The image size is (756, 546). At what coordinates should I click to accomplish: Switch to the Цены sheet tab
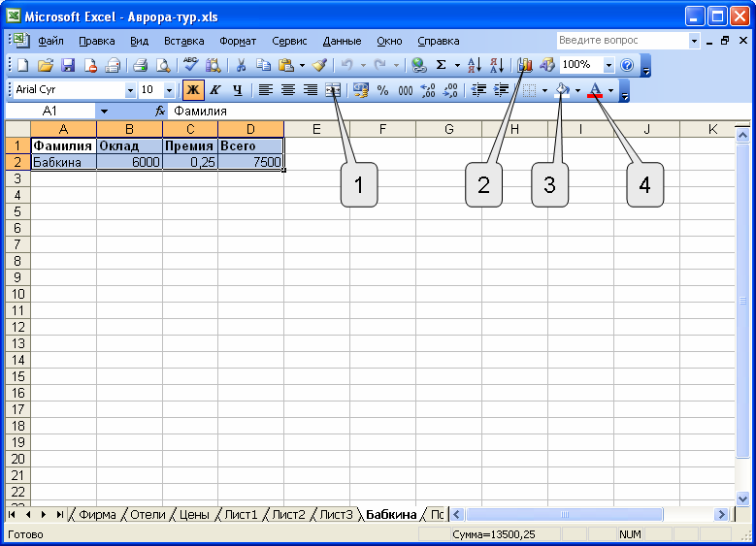194,515
